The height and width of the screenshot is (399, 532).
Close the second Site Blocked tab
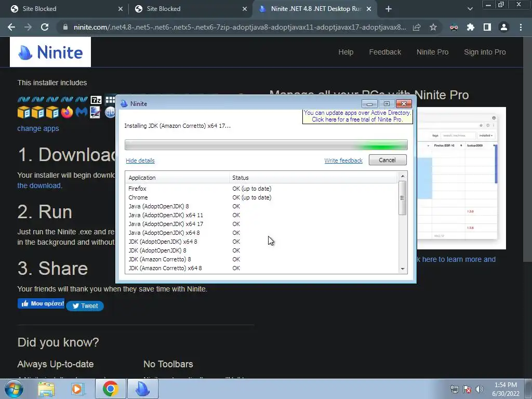[245, 9]
